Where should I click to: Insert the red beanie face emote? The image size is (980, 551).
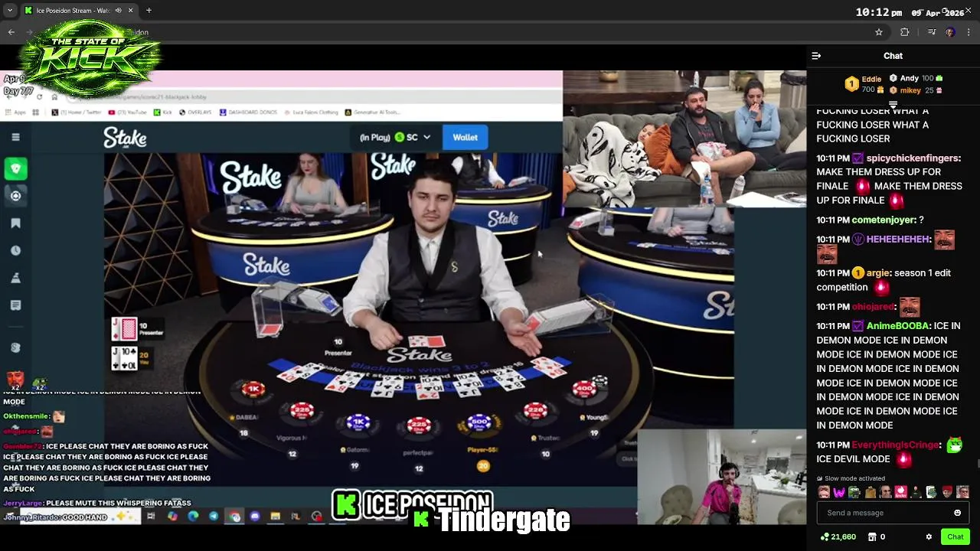coord(946,492)
